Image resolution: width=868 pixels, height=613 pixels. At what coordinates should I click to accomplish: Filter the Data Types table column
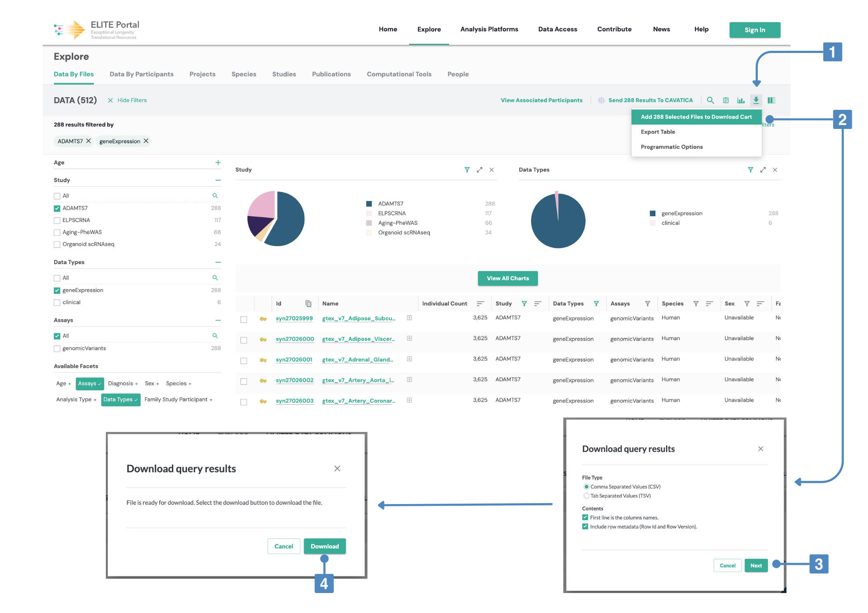tap(596, 303)
